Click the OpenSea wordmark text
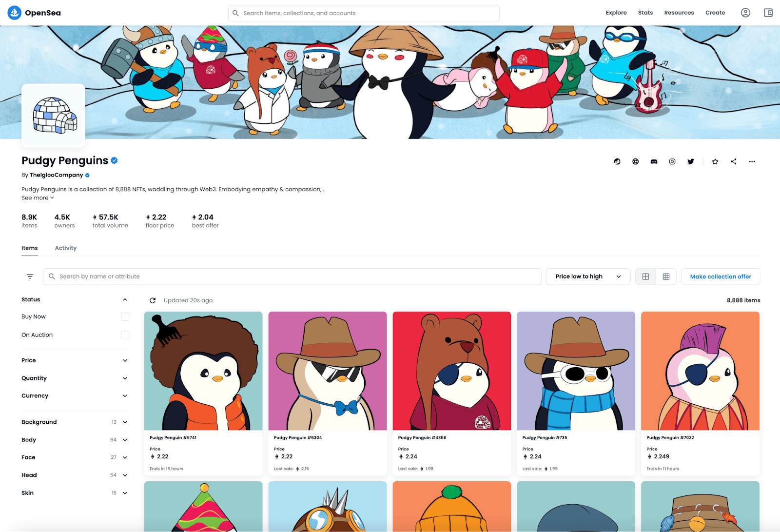780x532 pixels. (43, 13)
